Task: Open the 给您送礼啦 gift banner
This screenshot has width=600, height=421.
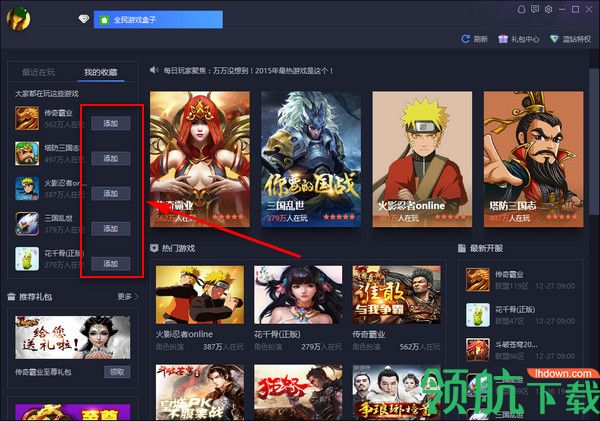Action: [x=73, y=337]
